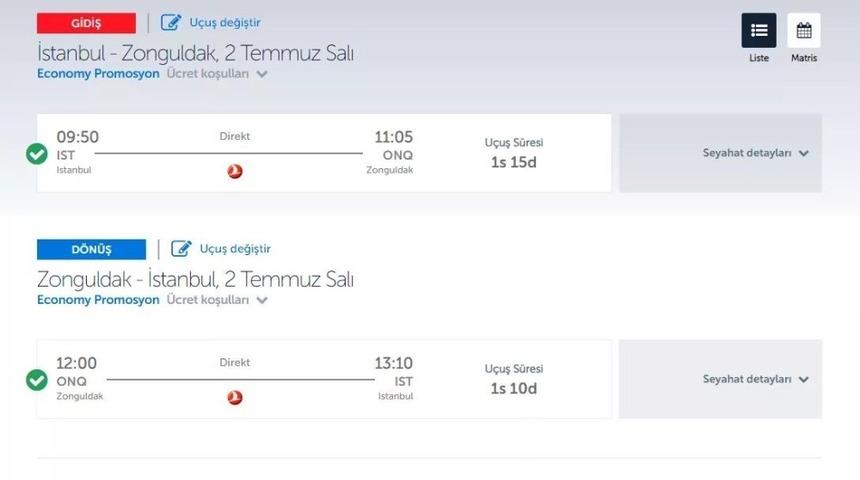
Task: Click the edit icon beside the DÖNÜŞ label
Action: [181, 248]
